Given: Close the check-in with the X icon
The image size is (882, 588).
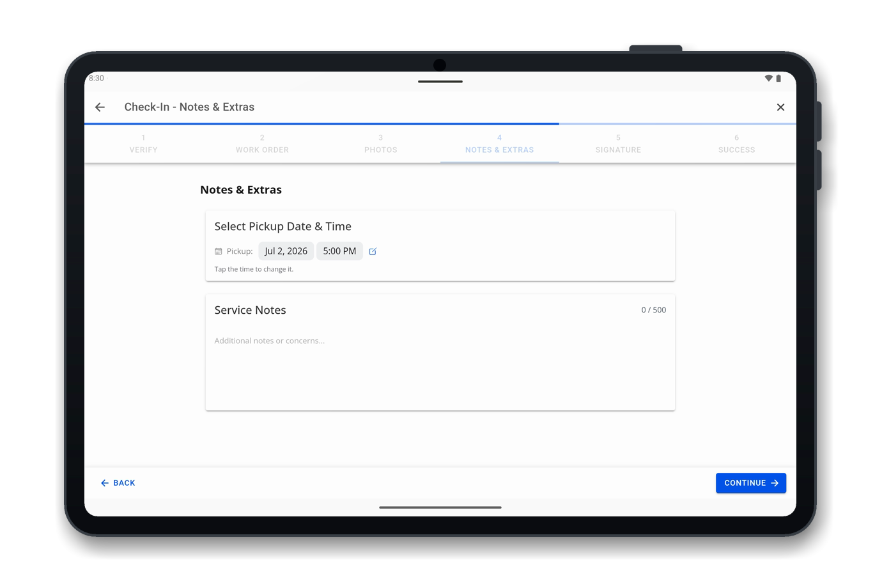Looking at the screenshot, I should point(780,107).
